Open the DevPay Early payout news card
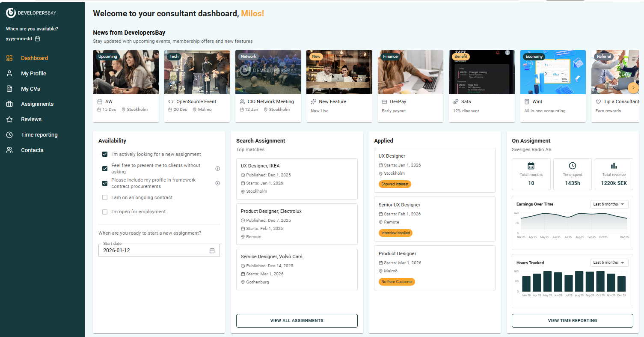 tap(410, 86)
